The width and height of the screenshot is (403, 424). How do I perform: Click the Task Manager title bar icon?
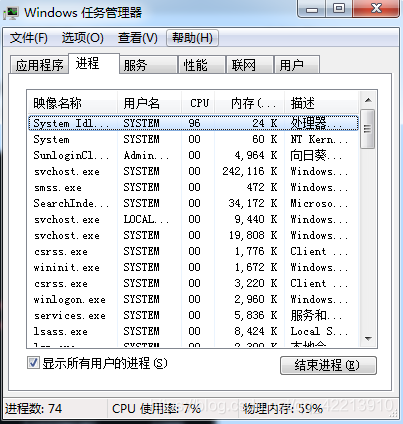pos(11,13)
